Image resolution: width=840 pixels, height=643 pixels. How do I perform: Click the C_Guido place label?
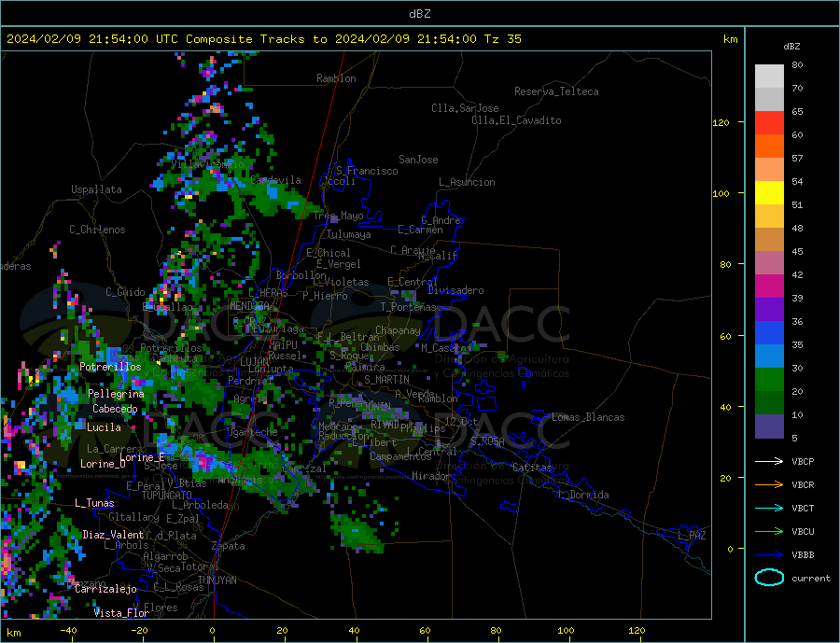point(125,292)
